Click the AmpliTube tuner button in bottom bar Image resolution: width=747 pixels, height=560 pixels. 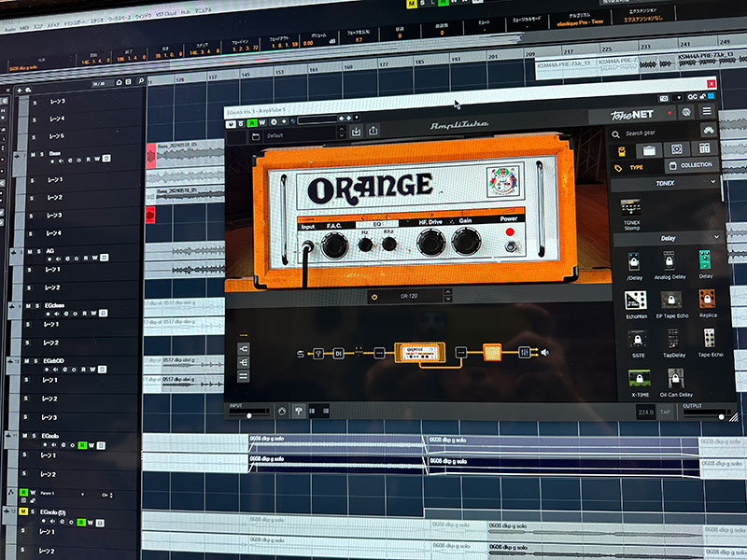pyautogui.click(x=299, y=411)
